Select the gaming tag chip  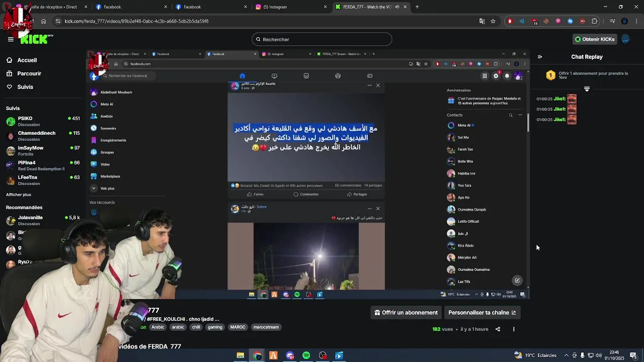(x=215, y=327)
